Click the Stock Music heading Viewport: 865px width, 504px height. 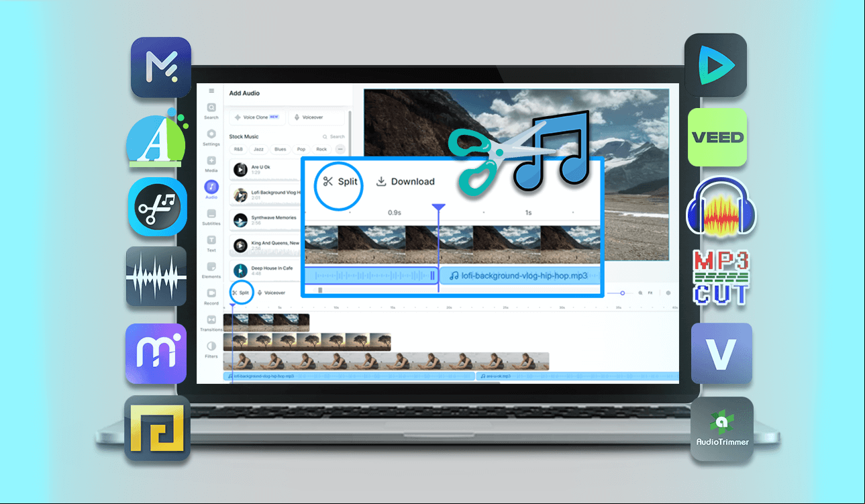(x=244, y=137)
